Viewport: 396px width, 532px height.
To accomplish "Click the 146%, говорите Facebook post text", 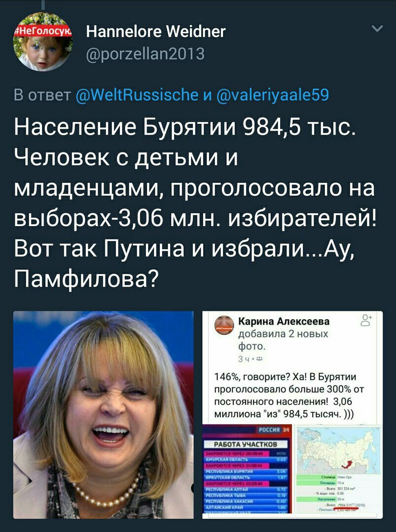I will tap(288, 395).
